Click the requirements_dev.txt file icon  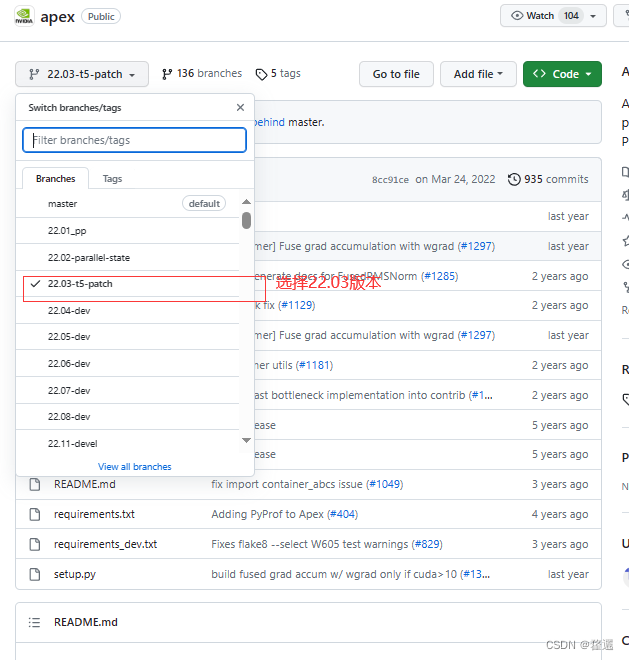point(35,544)
